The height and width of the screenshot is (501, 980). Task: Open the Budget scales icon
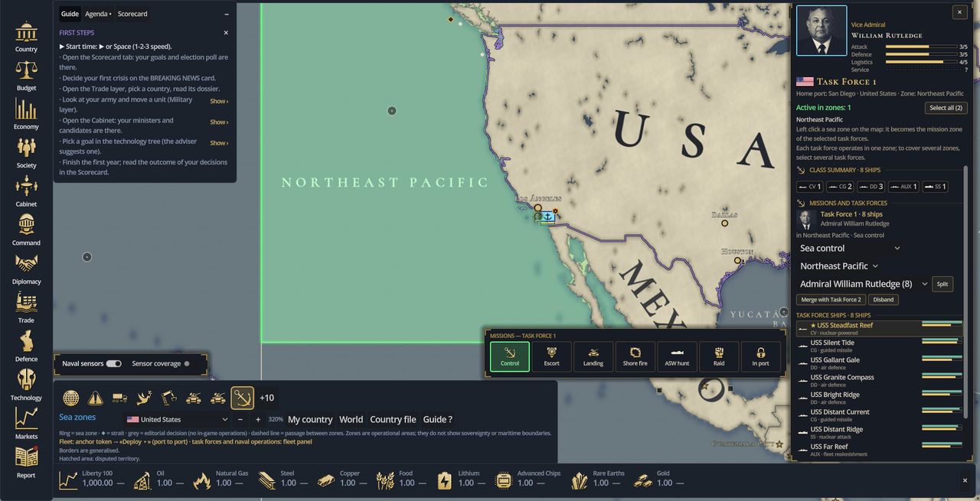coord(26,76)
